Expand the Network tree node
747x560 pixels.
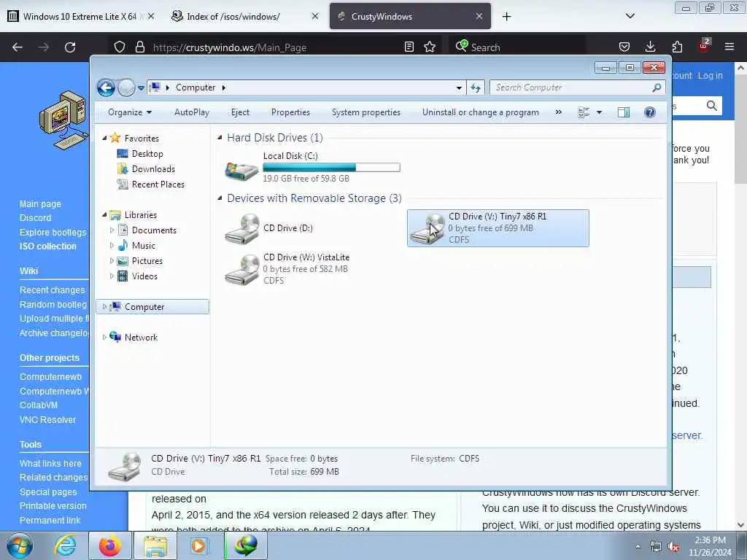[104, 338]
